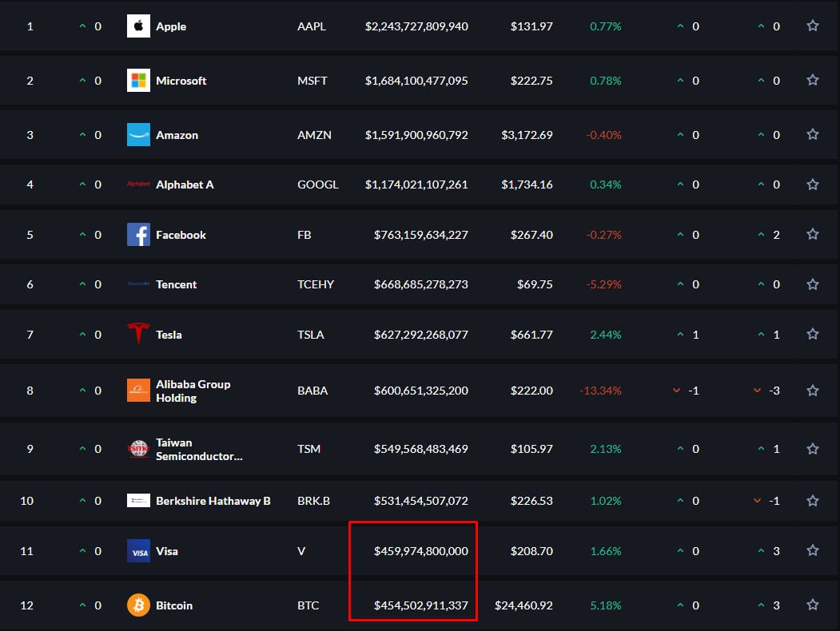The image size is (840, 631).
Task: Open the Tesla name link
Action: tap(169, 335)
